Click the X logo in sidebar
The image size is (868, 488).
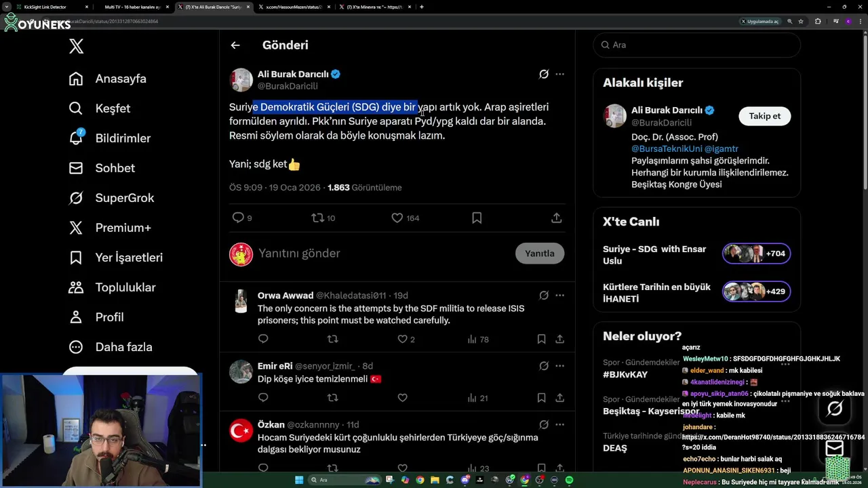(x=76, y=46)
